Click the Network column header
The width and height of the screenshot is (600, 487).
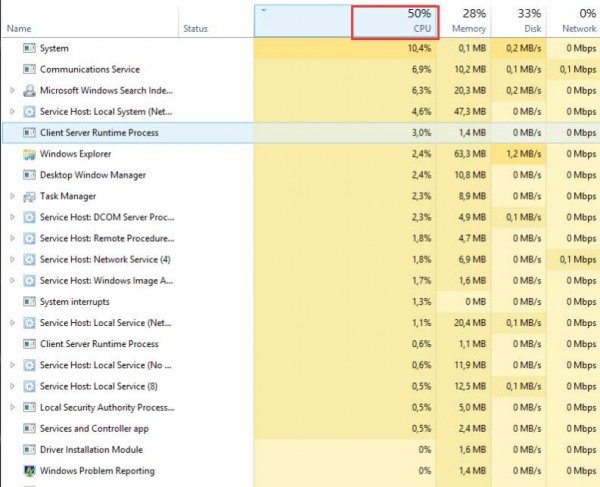574,21
